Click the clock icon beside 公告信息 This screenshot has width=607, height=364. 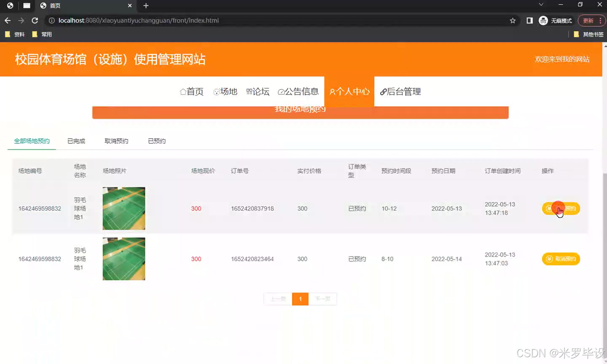(281, 91)
